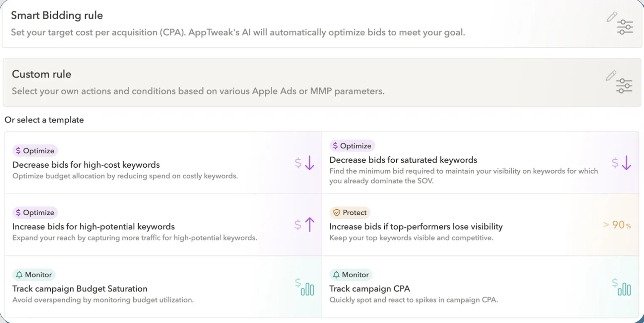
Task: Open the sliders icon next to Custom rule
Action: click(624, 85)
